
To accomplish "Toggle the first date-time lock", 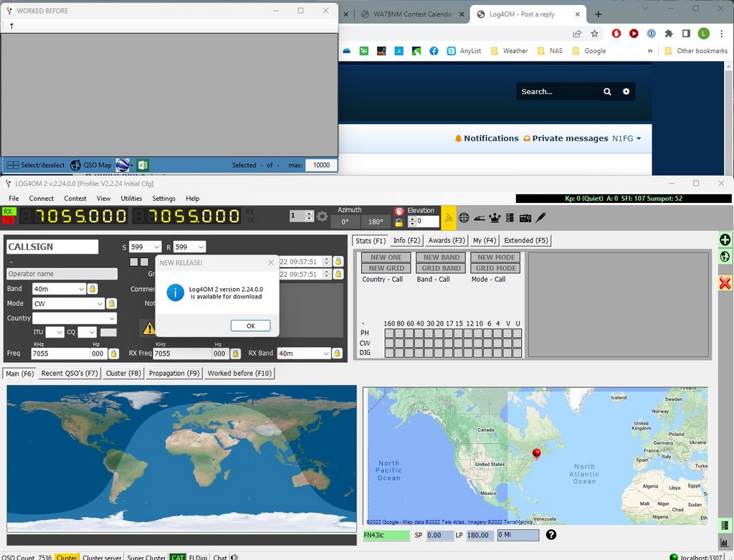I will 338,262.
